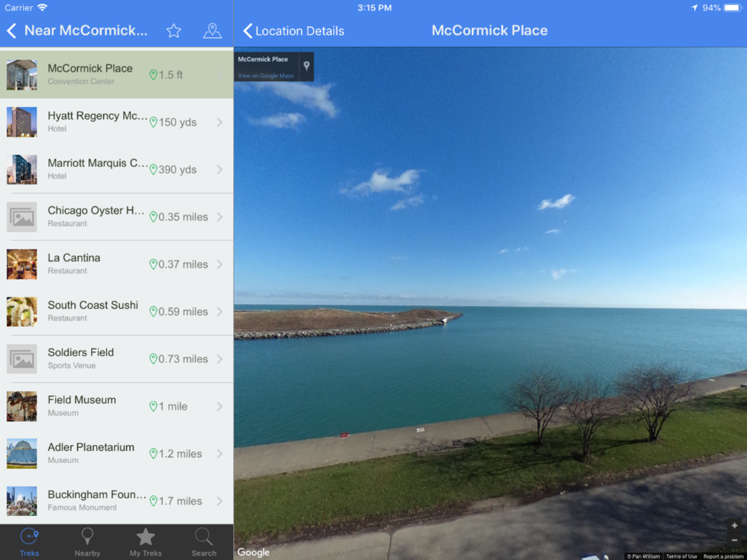Expand La Cantina row chevron
This screenshot has height=560, width=747.
pos(220,264)
